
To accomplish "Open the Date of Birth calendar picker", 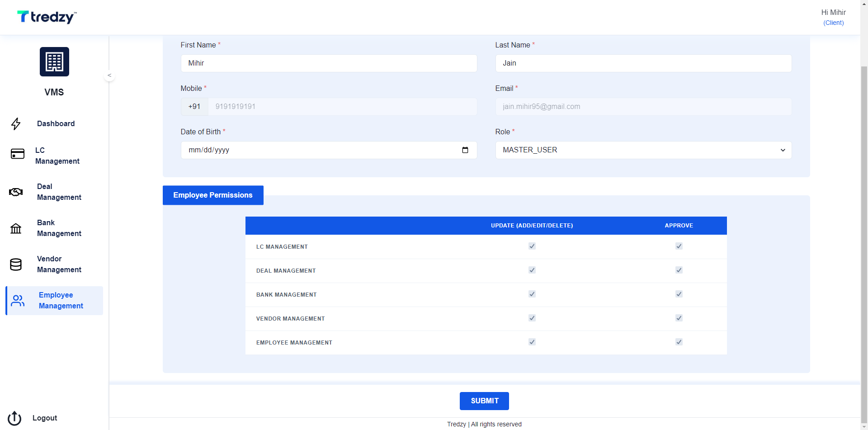I will pyautogui.click(x=465, y=150).
